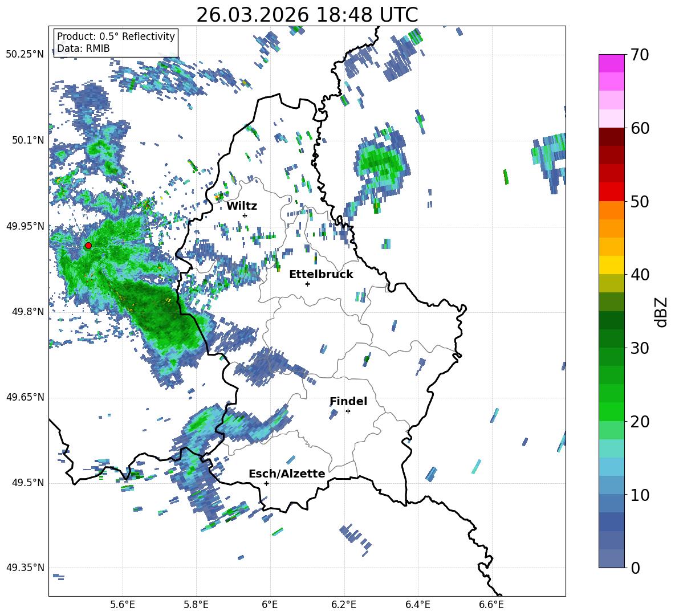The width and height of the screenshot is (675, 616).
Task: Click the 0 colorbar tick label
Action: coord(635,568)
